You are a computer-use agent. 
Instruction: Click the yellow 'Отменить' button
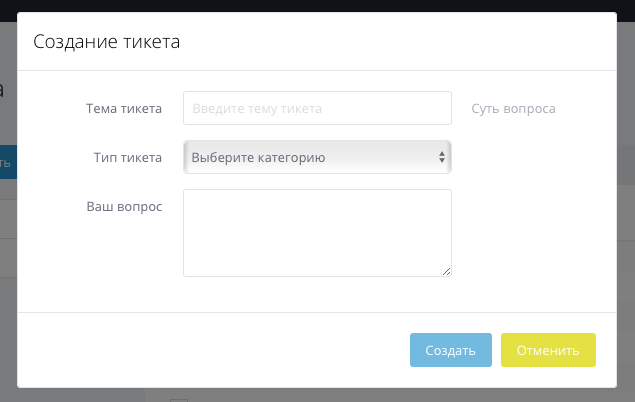(548, 350)
